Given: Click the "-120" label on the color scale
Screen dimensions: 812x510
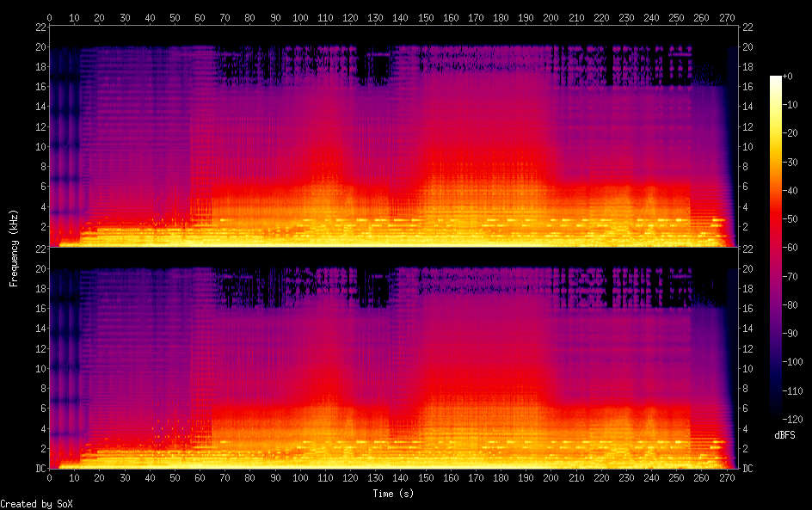Looking at the screenshot, I should pos(795,420).
